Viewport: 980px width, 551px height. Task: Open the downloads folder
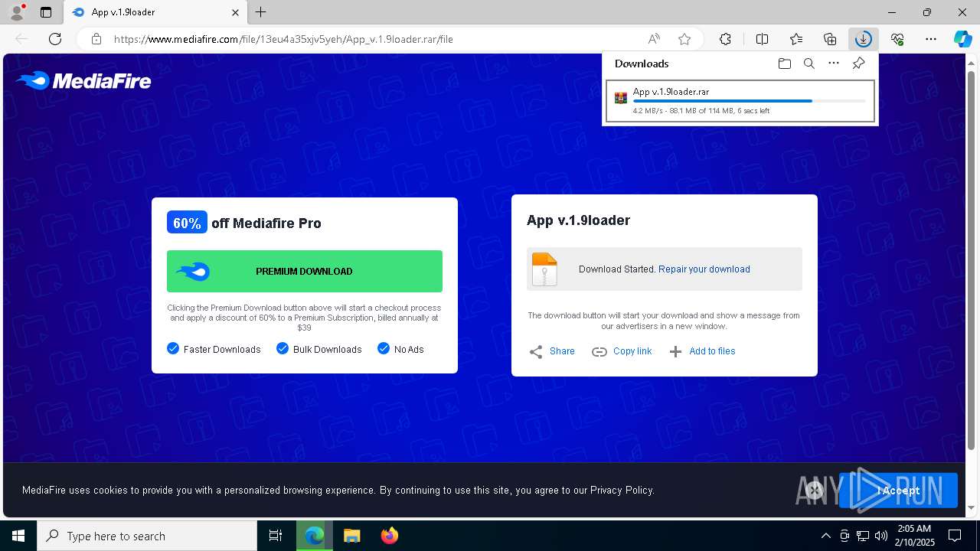coord(784,64)
